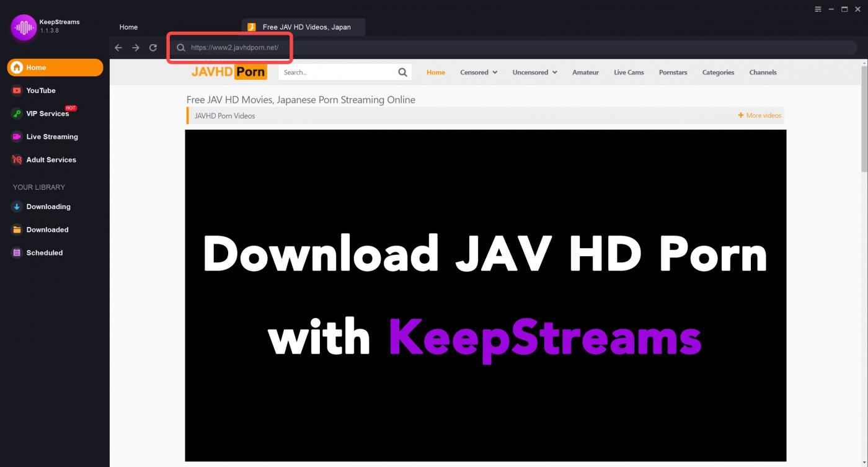868x467 pixels.
Task: Click the Live Streaming camera icon
Action: coord(17,136)
